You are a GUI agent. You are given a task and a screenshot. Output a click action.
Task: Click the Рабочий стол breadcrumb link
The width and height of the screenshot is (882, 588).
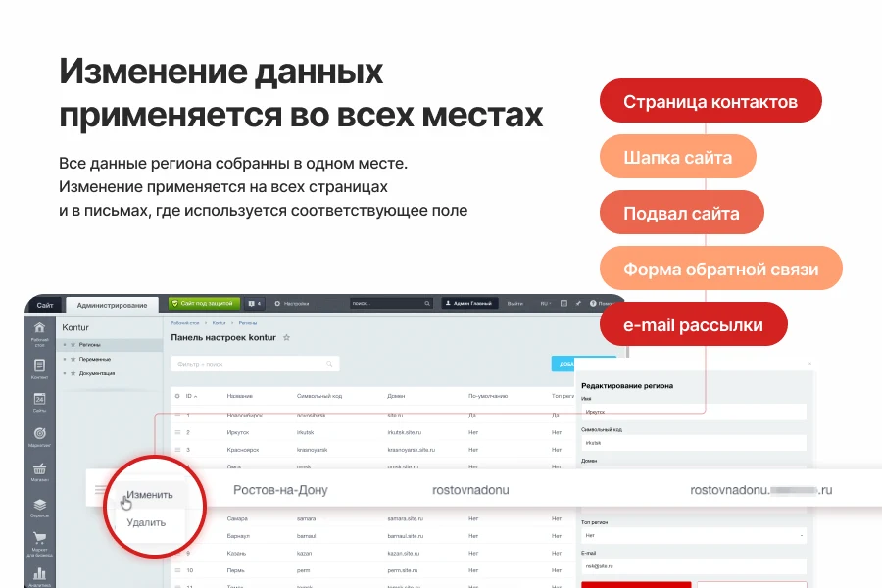click(185, 323)
